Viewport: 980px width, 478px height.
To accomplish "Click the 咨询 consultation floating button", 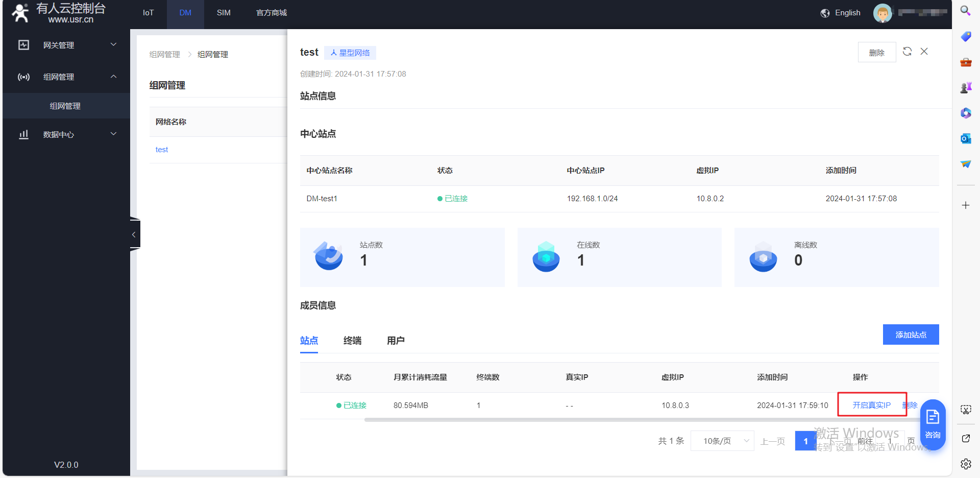I will [x=933, y=424].
